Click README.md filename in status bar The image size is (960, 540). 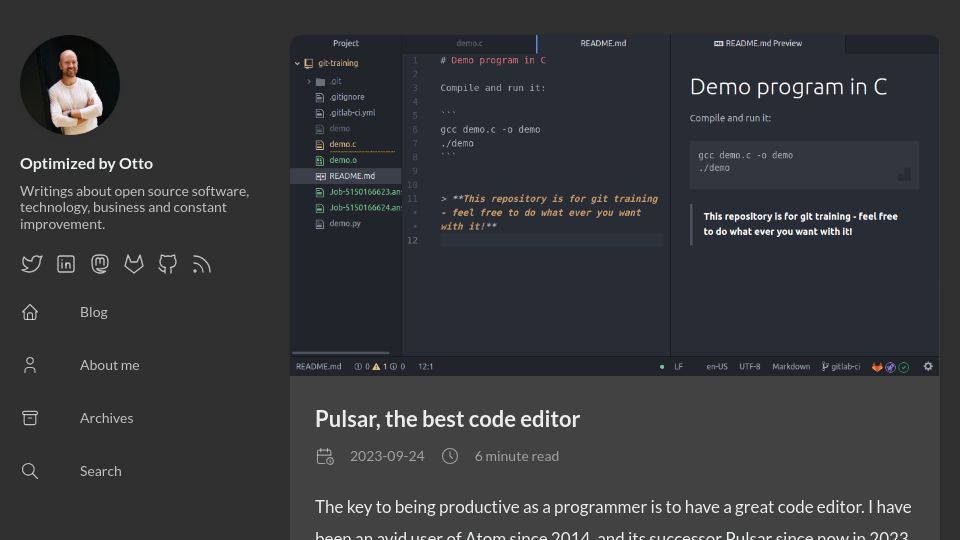(318, 367)
